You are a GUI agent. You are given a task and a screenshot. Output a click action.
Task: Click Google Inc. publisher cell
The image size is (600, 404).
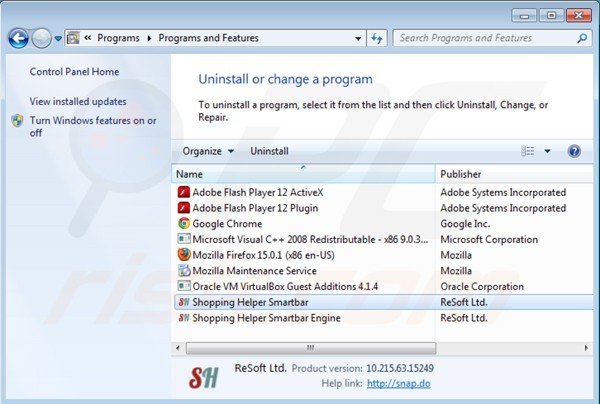(x=465, y=223)
